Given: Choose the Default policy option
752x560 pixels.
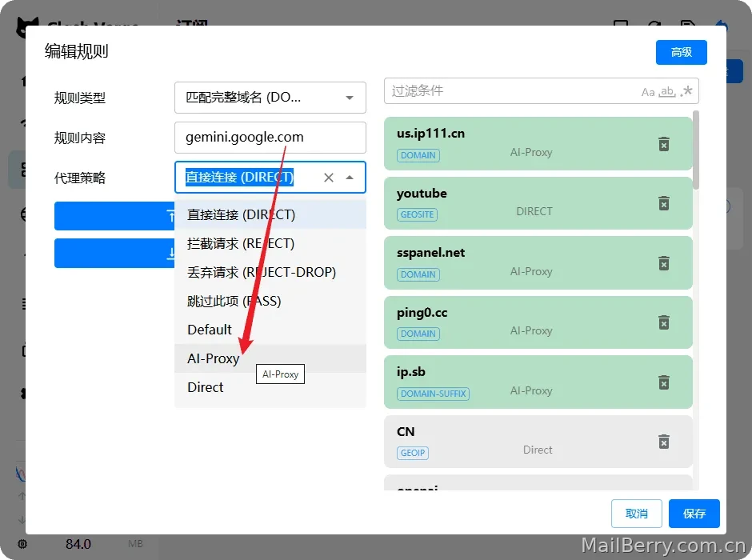Looking at the screenshot, I should pyautogui.click(x=270, y=330).
